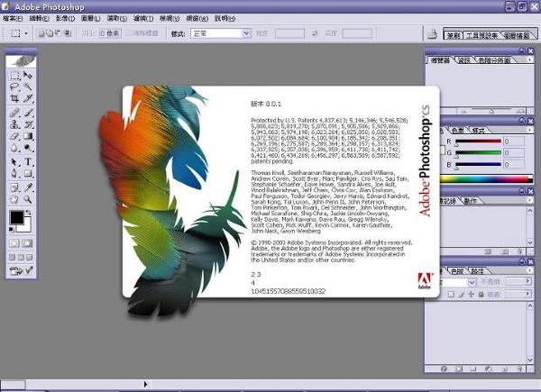Select the Path Selection tool
The height and width of the screenshot is (392, 541).
click(x=14, y=161)
